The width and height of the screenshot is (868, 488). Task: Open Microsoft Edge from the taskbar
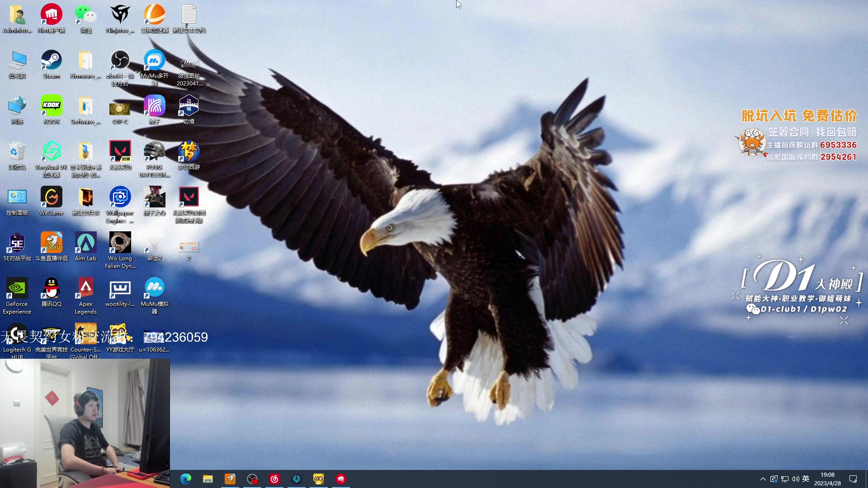click(x=186, y=479)
